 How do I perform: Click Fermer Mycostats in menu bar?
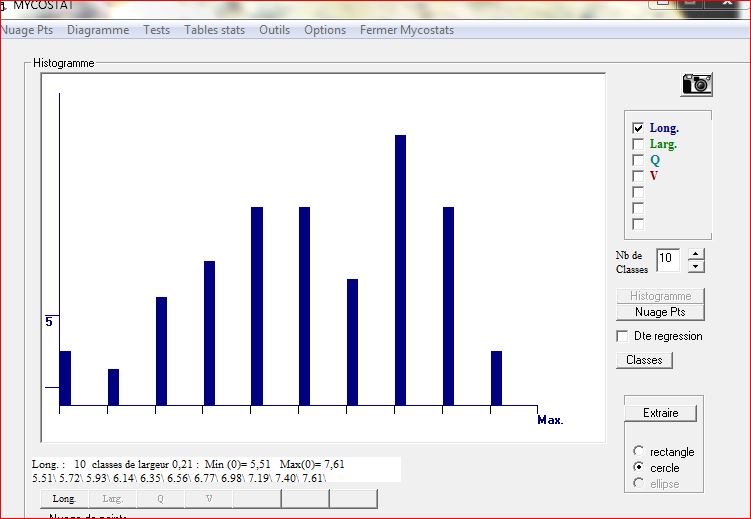pyautogui.click(x=406, y=30)
